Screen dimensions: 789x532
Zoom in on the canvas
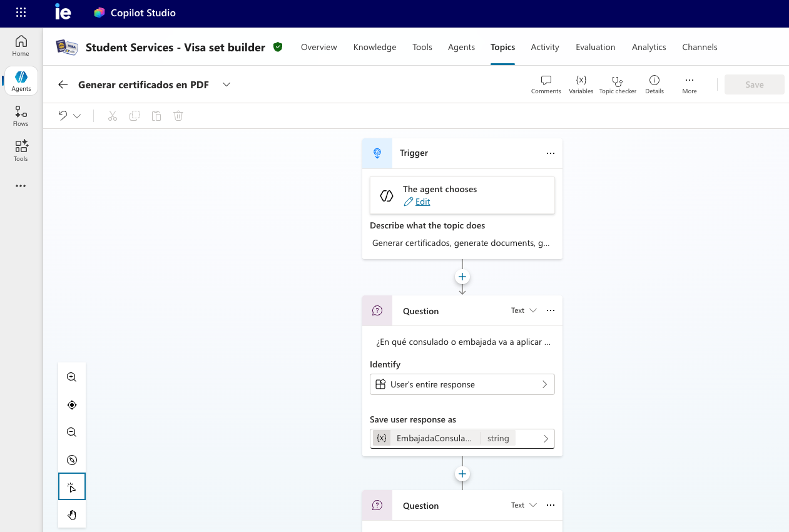(x=72, y=377)
